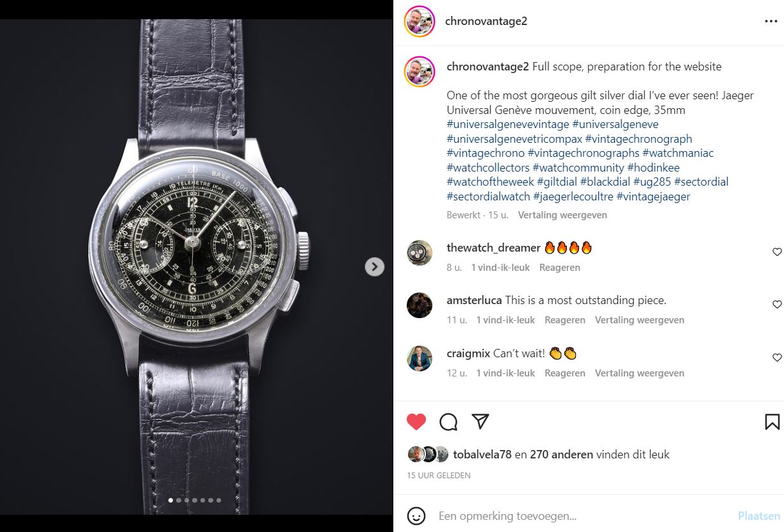The height and width of the screenshot is (532, 784).
Task: Like craigmix's comment heart
Action: pyautogui.click(x=777, y=357)
